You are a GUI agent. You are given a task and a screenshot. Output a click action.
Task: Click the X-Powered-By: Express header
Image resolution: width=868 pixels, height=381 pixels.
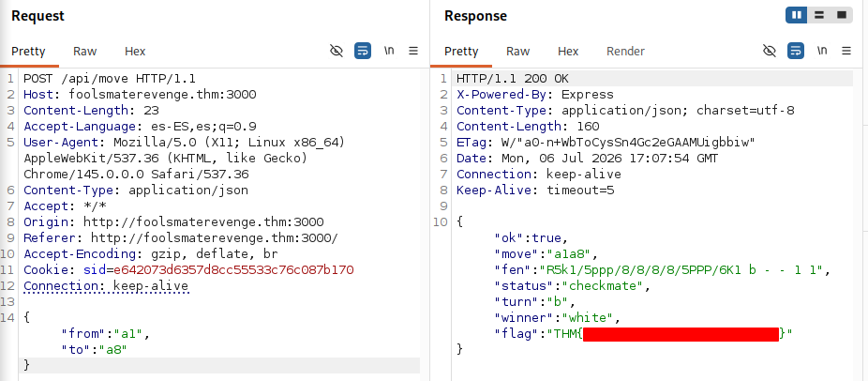click(534, 94)
